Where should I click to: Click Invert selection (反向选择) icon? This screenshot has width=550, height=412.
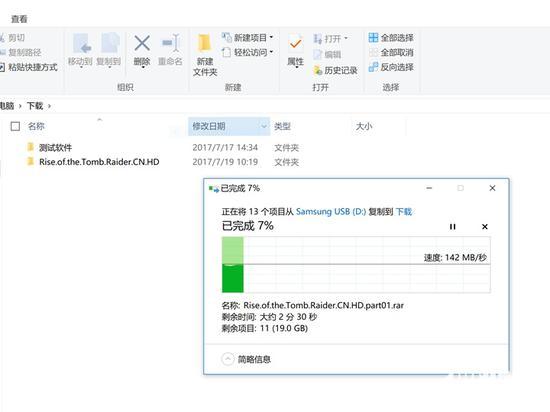point(373,67)
